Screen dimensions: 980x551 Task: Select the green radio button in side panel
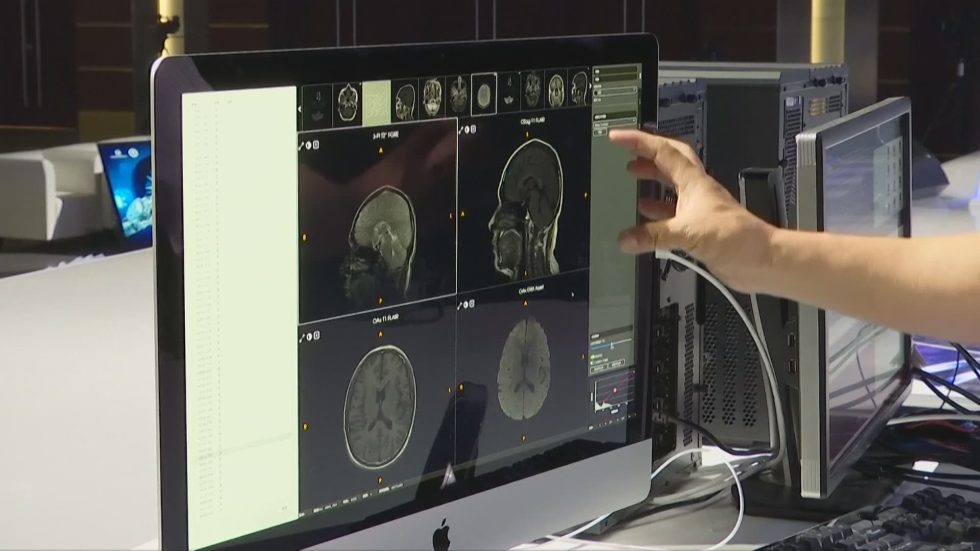coord(593,357)
